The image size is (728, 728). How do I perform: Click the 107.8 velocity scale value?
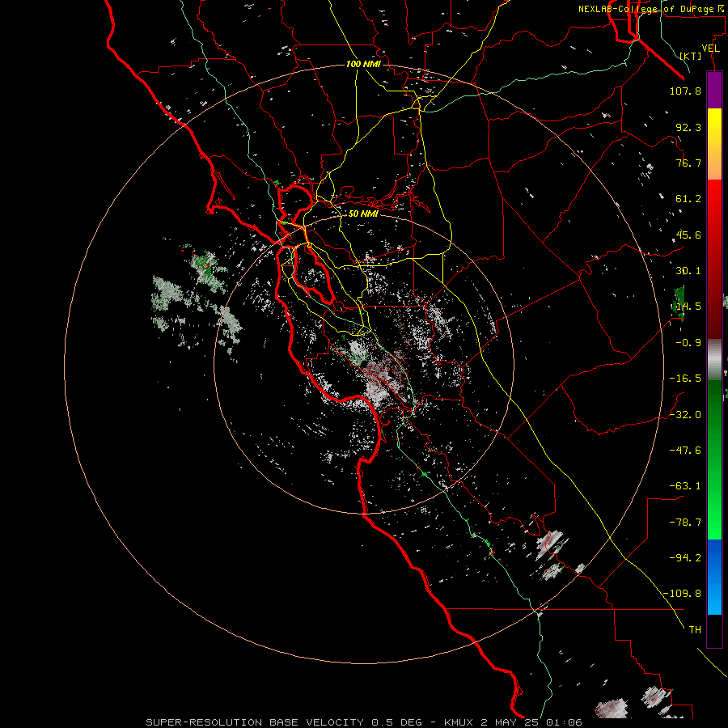[685, 91]
